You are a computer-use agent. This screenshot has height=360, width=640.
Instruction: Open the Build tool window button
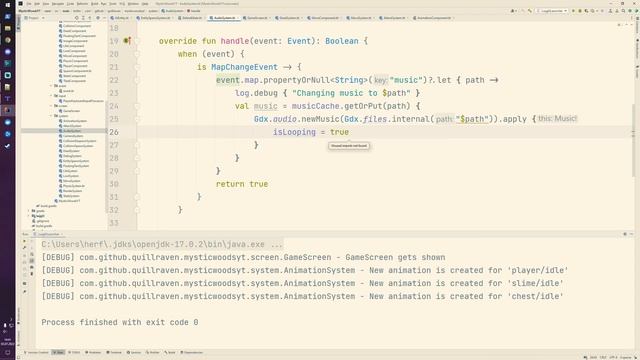pos(170,352)
